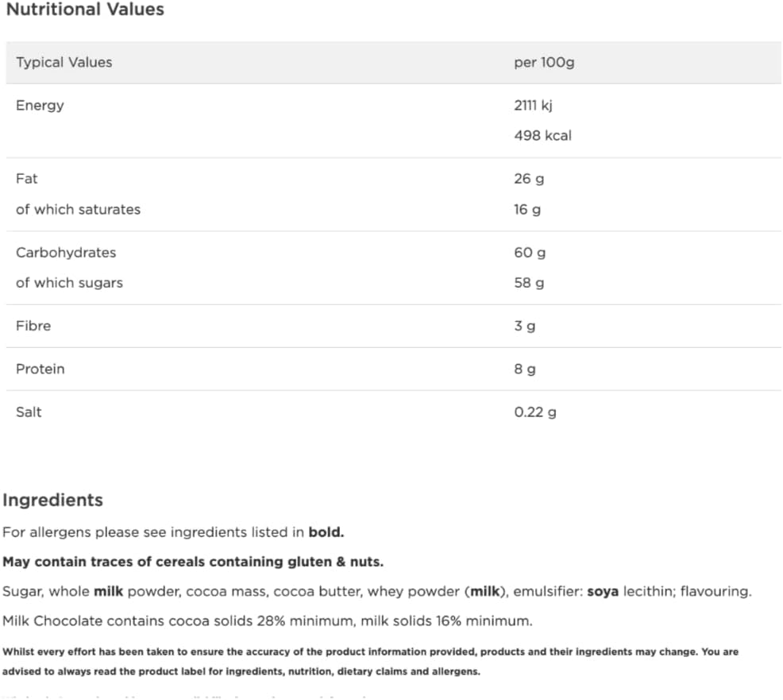Click the 498 kcal energy value
Image resolution: width=783 pixels, height=700 pixels.
click(x=542, y=136)
